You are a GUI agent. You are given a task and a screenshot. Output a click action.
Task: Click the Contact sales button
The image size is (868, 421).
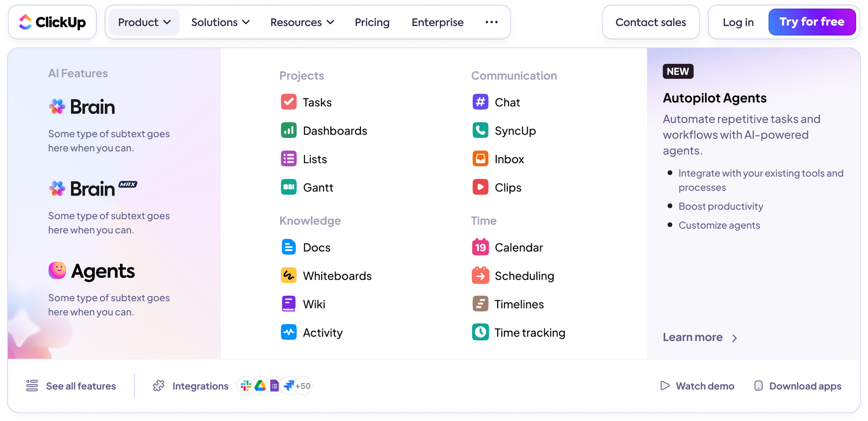coord(651,22)
